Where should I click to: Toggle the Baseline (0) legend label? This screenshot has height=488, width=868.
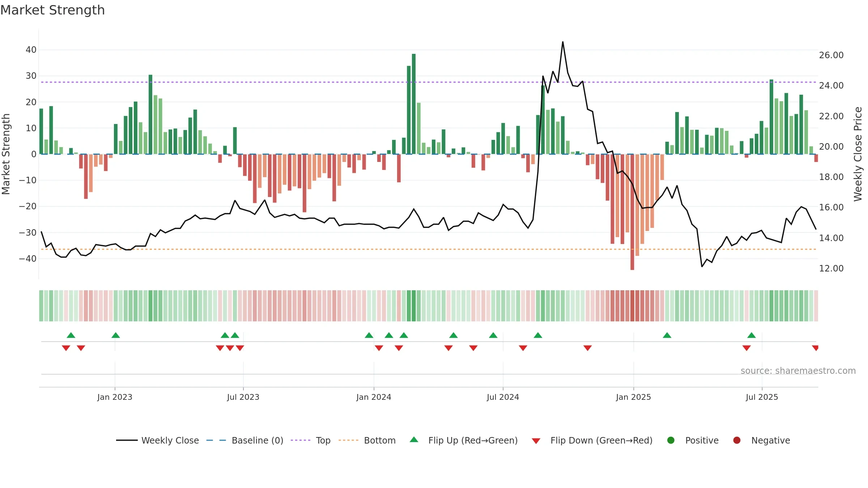coord(258,441)
